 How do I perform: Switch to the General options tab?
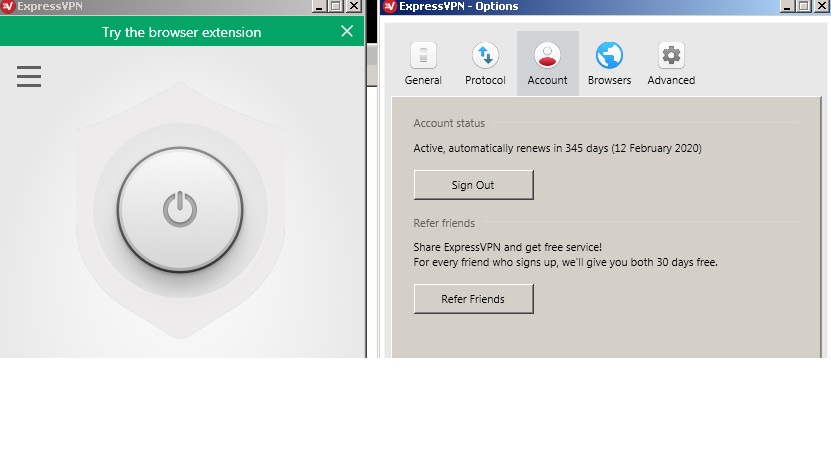(423, 64)
